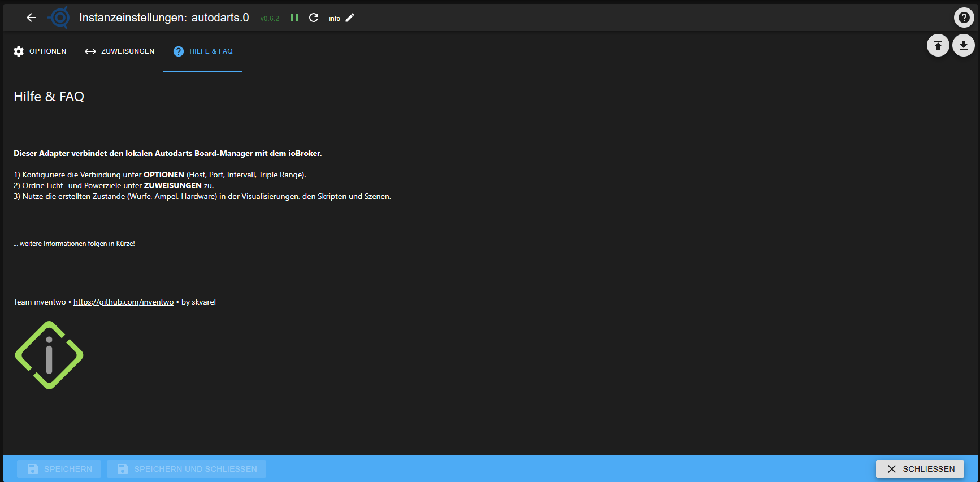Close settings with Schliessen button
The height and width of the screenshot is (482, 980).
pyautogui.click(x=920, y=469)
